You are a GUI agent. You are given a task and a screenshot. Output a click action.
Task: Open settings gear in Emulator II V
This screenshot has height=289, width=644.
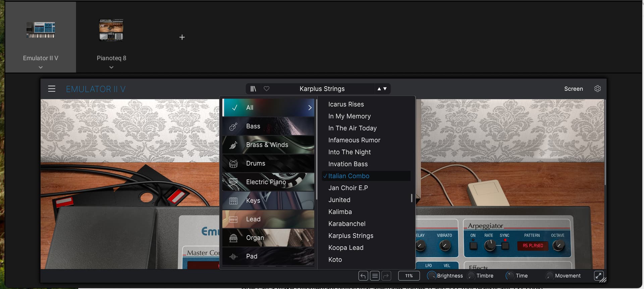pyautogui.click(x=597, y=89)
